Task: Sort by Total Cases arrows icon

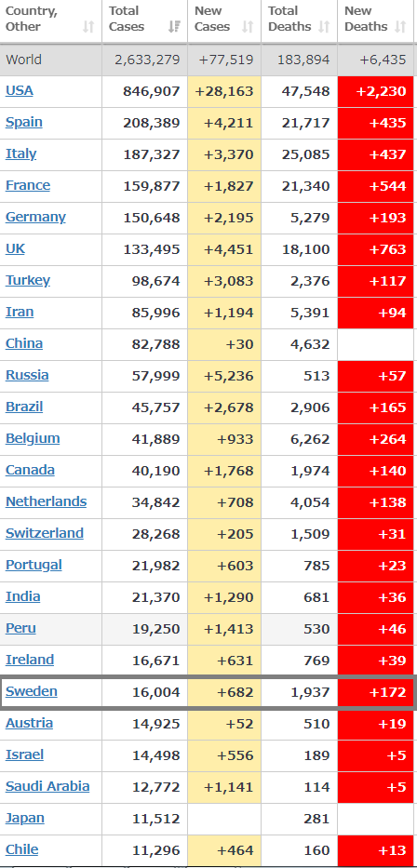Action: coord(174,27)
